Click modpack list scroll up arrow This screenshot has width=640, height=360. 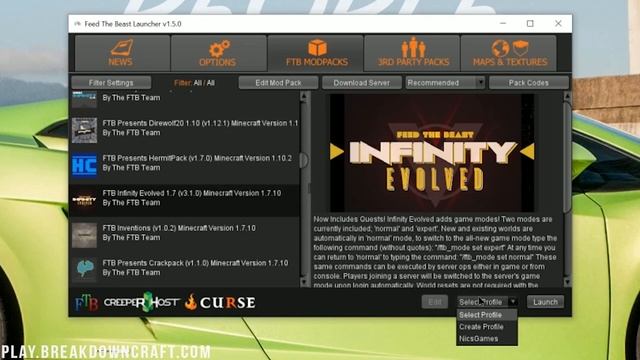coord(304,96)
